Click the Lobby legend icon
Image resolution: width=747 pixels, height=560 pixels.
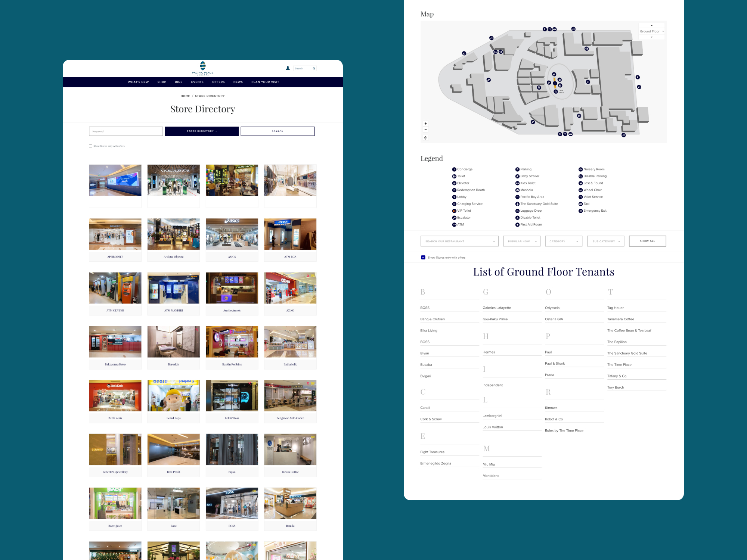point(454,197)
